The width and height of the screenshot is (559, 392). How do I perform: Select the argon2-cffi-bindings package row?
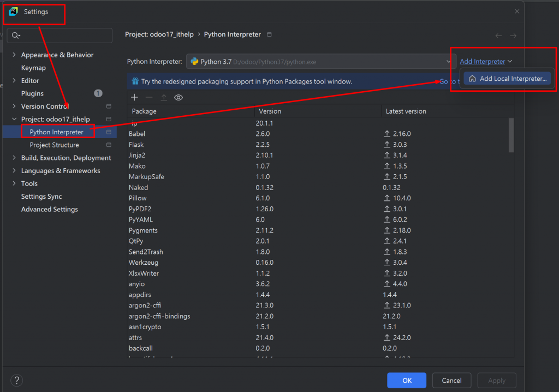pyautogui.click(x=318, y=316)
